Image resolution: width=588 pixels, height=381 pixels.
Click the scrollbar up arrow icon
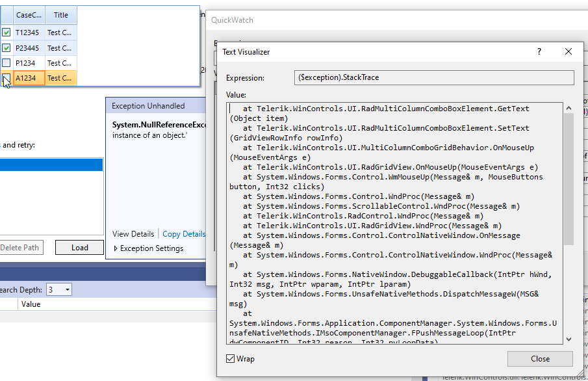tap(568, 107)
